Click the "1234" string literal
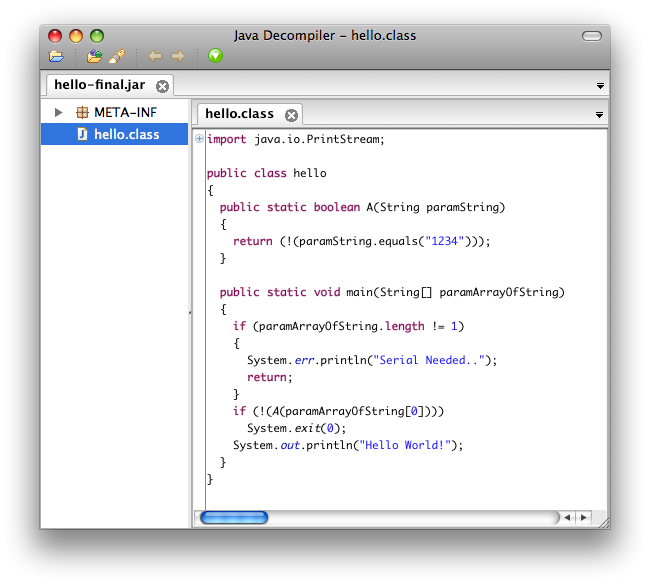Viewport: 650px width, 584px height. coord(444,241)
